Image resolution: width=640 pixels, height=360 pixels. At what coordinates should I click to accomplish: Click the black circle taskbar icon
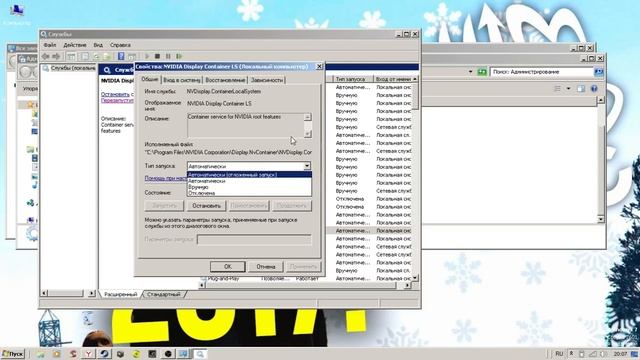(168, 354)
